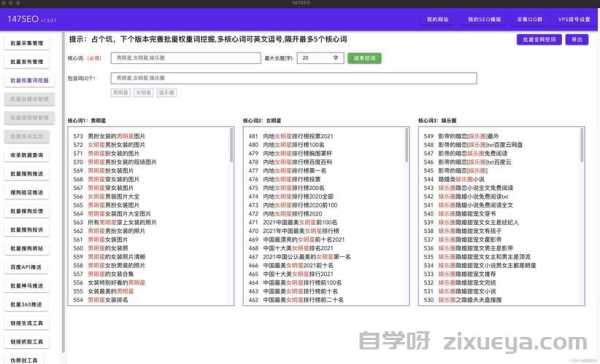Click the scrollbar of the 男明星 results list
The height and width of the screenshot is (364, 600).
232,145
